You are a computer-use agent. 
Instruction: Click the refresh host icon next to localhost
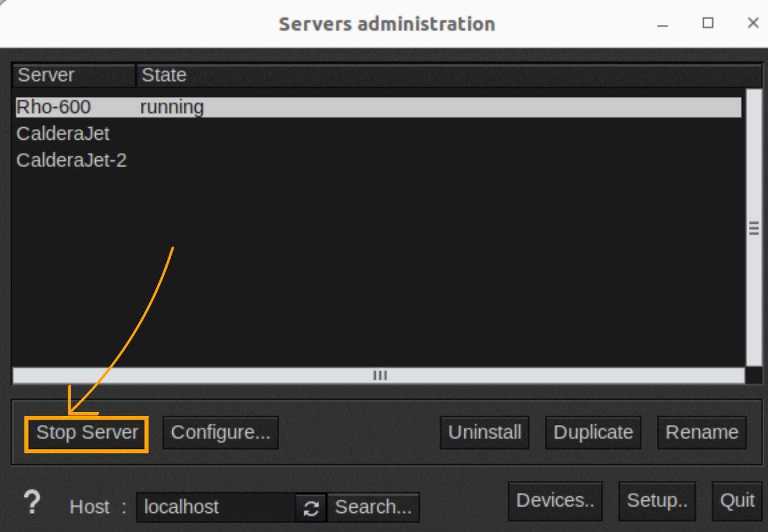[310, 508]
